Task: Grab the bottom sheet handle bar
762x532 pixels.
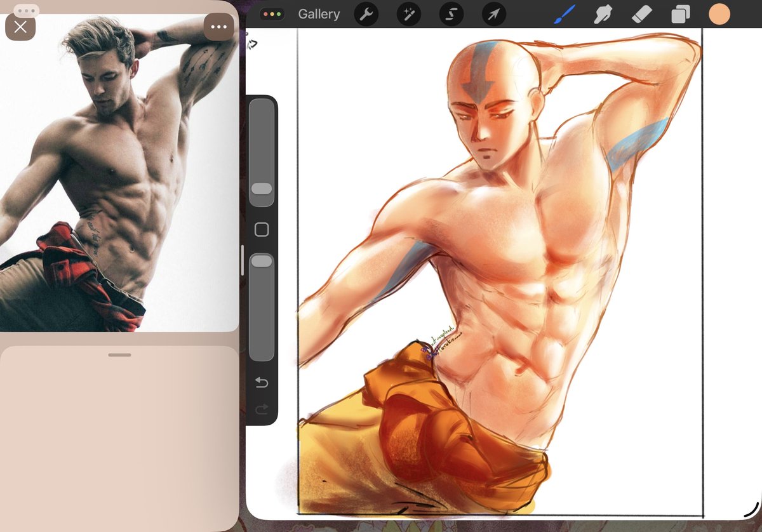Action: (x=119, y=355)
